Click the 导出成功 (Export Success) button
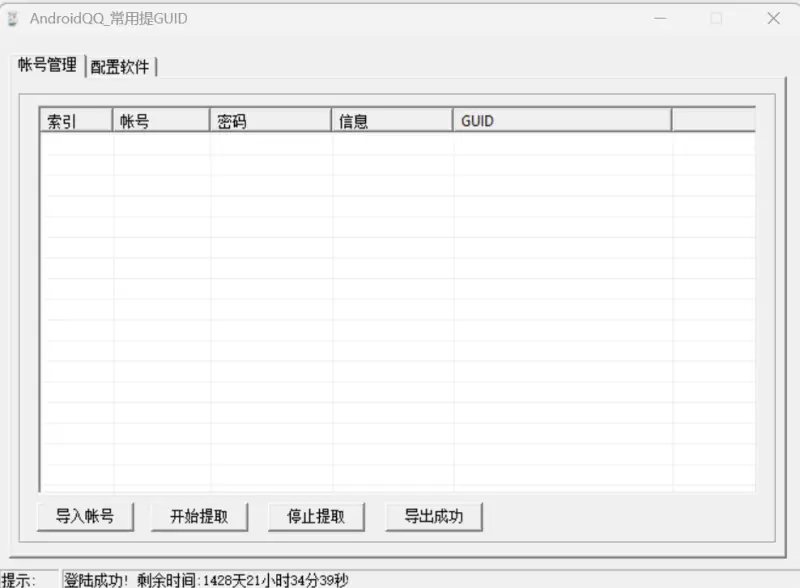Viewport: 800px width, 588px height. coord(434,515)
